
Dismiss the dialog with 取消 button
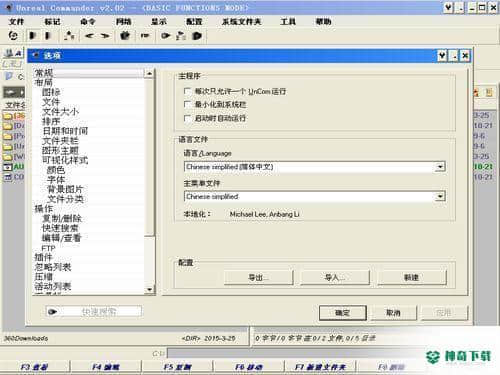click(393, 313)
